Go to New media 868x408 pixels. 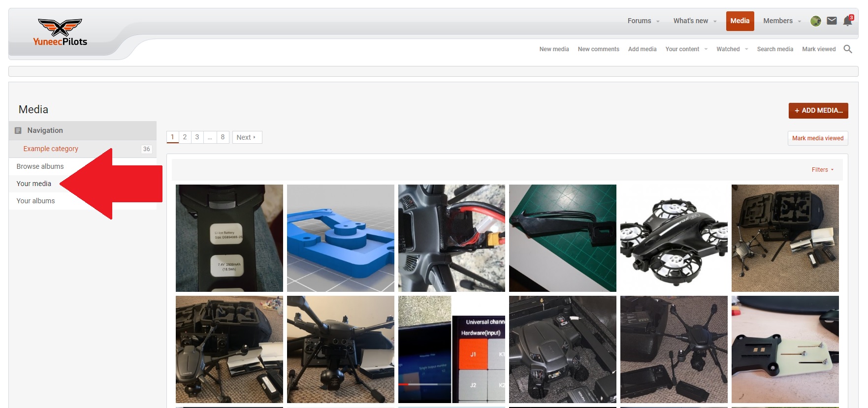554,49
